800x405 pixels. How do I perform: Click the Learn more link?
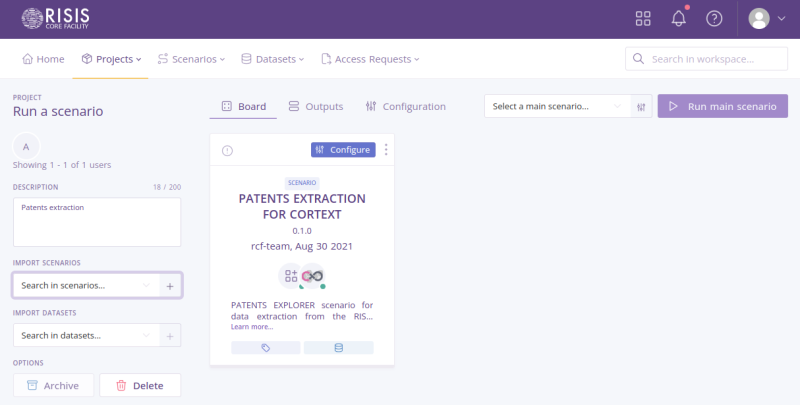coord(251,327)
